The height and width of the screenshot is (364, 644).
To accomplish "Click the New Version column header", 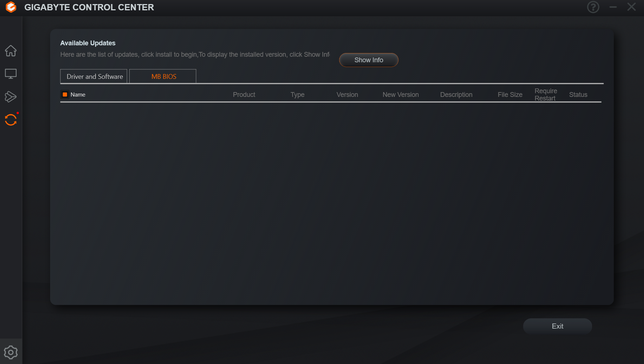I will (400, 95).
